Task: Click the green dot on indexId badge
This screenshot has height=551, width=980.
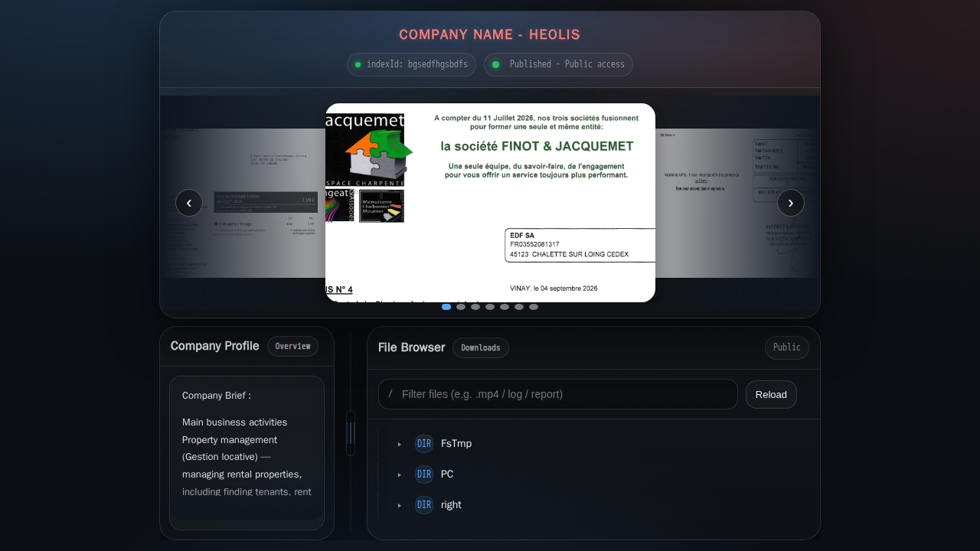Action: click(358, 64)
